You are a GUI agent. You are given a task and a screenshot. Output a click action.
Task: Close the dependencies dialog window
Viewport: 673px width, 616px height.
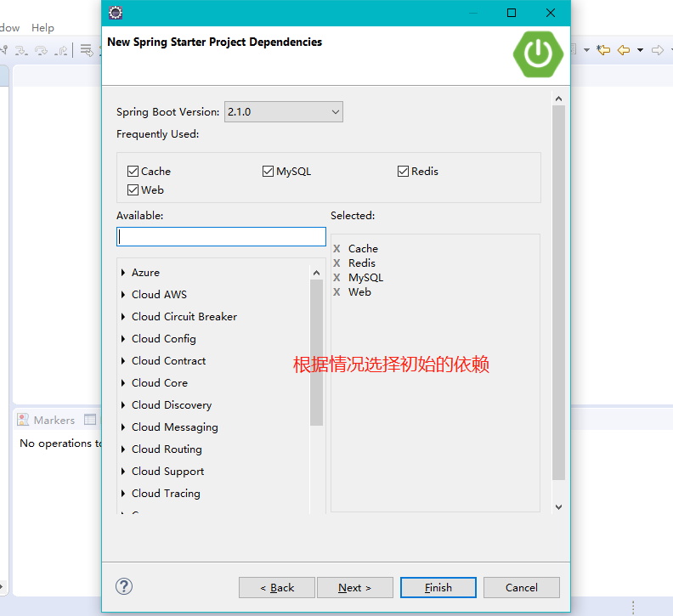(551, 13)
